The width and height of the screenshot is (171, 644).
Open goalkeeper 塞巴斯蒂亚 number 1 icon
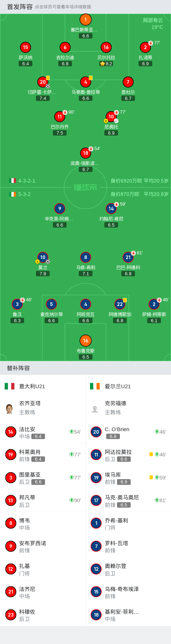click(x=85, y=19)
